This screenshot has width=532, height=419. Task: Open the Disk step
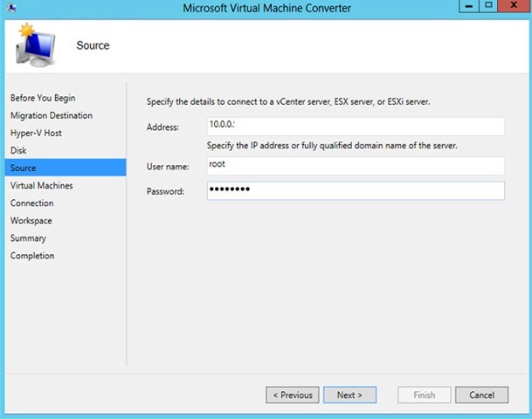[x=18, y=150]
